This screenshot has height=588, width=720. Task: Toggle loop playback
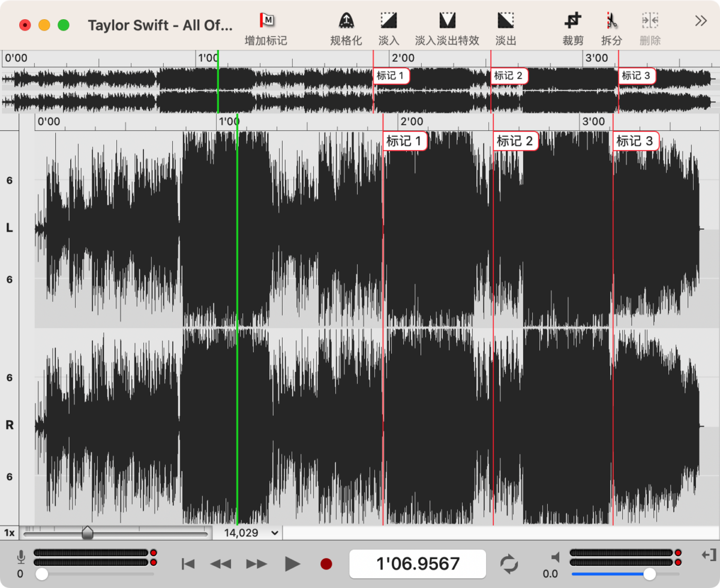tap(509, 563)
